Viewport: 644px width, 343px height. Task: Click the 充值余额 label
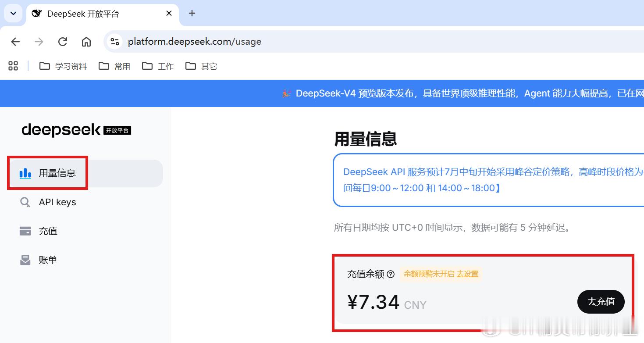click(366, 274)
